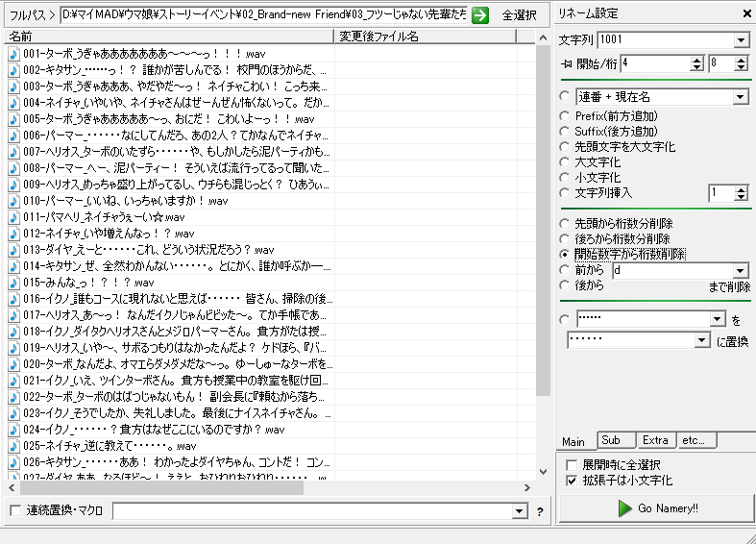Click the audio icon of file 007-ヘリオス
The width and height of the screenshot is (756, 544).
coord(13,152)
